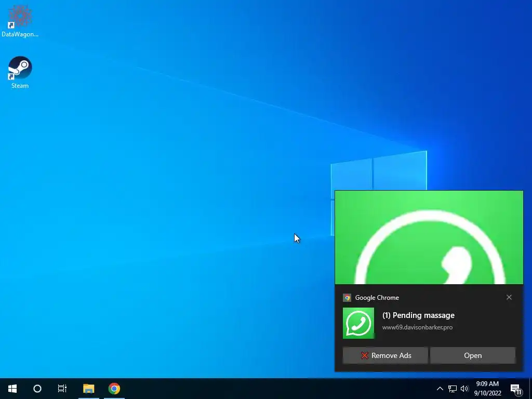Open File Explorer from the taskbar
The image size is (532, 399).
(88, 389)
